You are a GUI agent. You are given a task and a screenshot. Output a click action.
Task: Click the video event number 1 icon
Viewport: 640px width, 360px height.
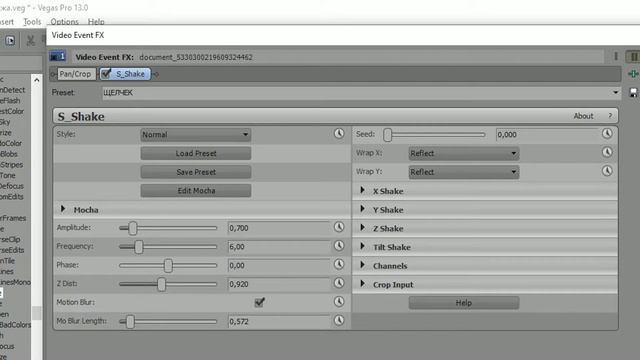[58, 56]
